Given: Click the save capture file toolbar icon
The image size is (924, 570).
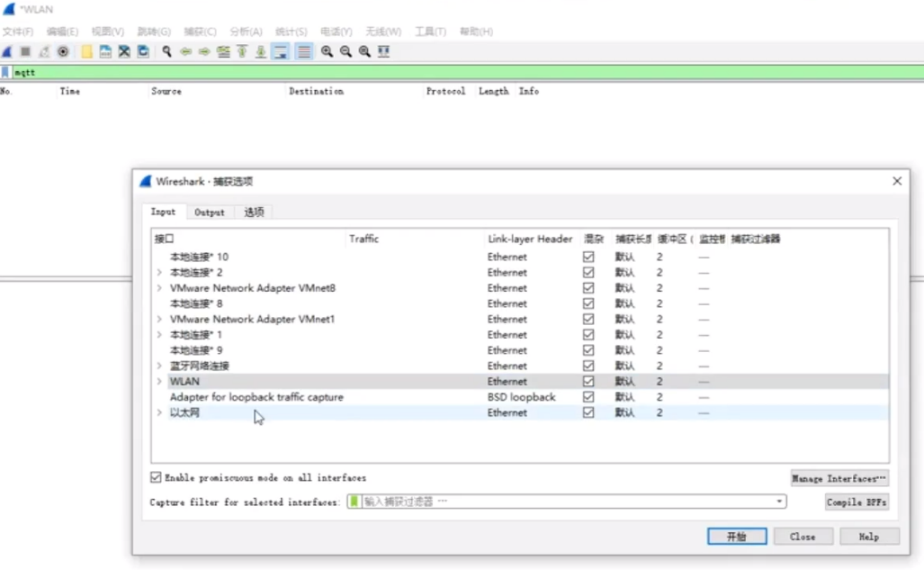Looking at the screenshot, I should (x=105, y=52).
